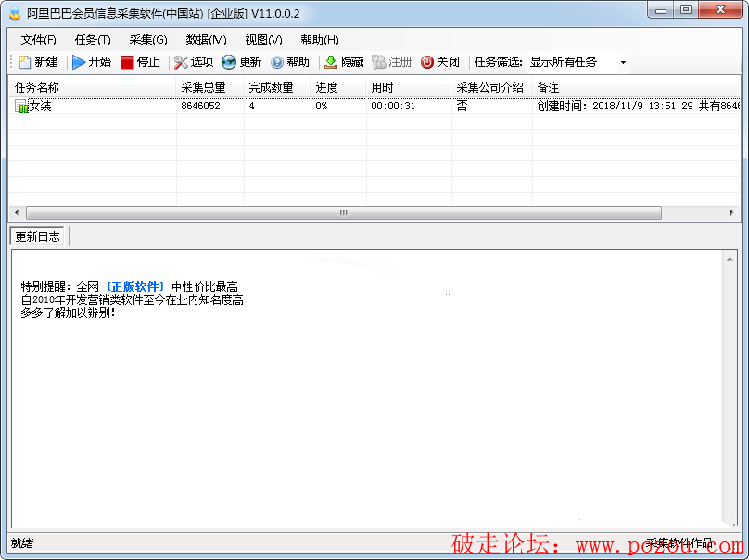Open 帮助 help icon in toolbar
Screen dimensions: 749x560
tap(277, 62)
